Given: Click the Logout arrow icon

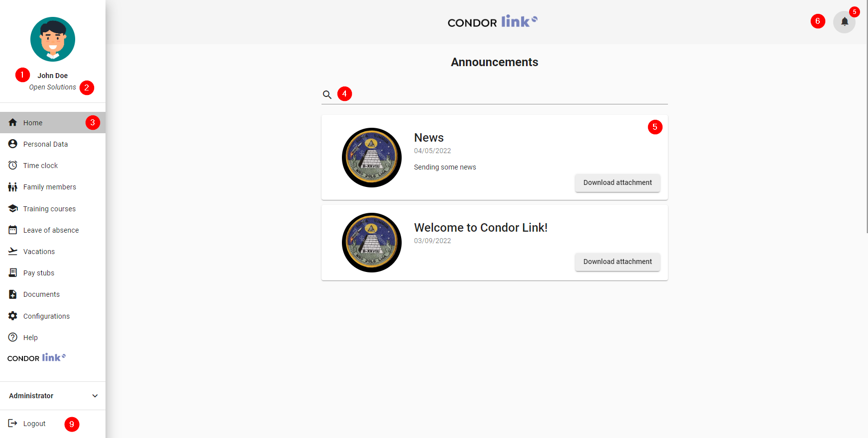Looking at the screenshot, I should point(13,424).
